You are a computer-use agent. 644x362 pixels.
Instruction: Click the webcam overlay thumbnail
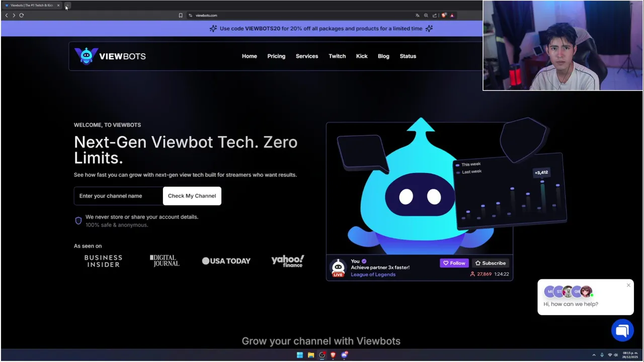click(x=562, y=45)
